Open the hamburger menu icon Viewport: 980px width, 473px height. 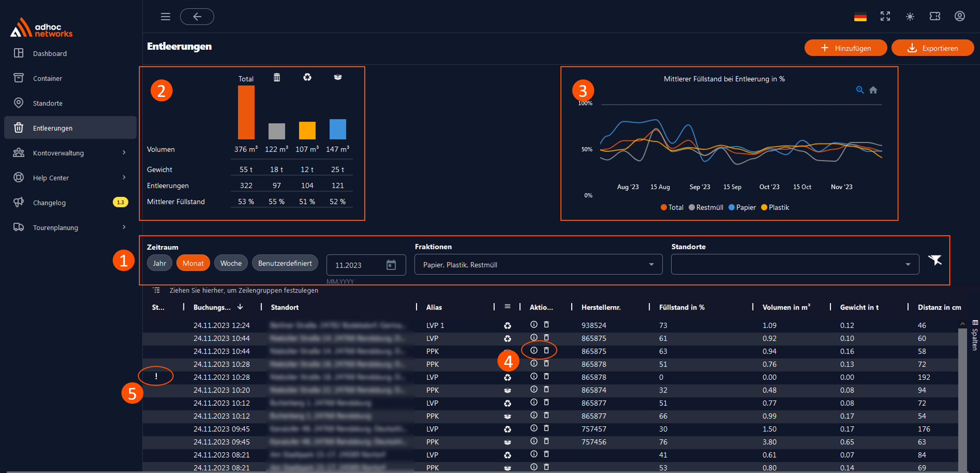[165, 16]
